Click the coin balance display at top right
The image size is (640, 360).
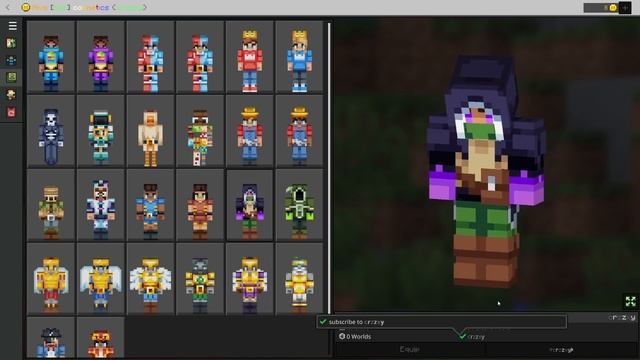coord(600,8)
